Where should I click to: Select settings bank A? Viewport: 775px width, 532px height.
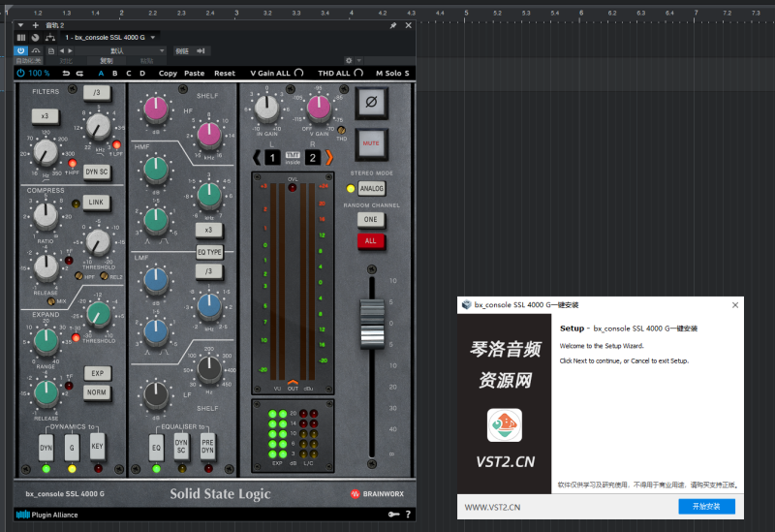point(101,74)
